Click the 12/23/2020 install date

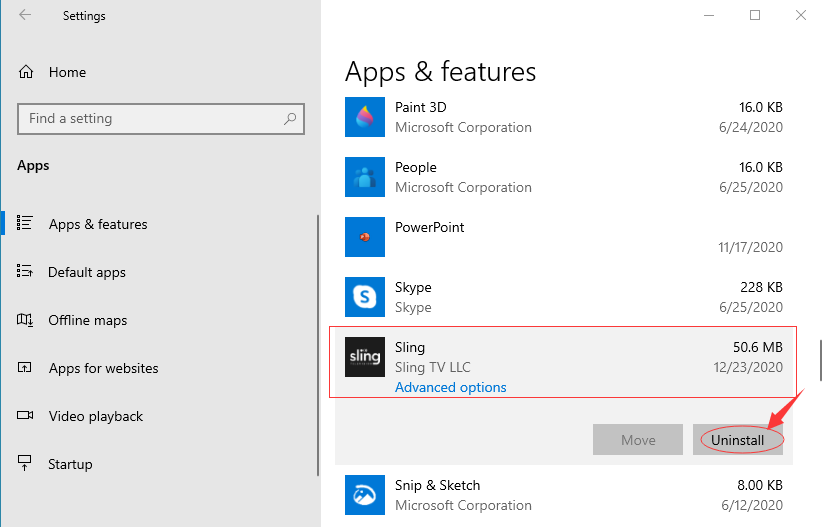pos(748,367)
